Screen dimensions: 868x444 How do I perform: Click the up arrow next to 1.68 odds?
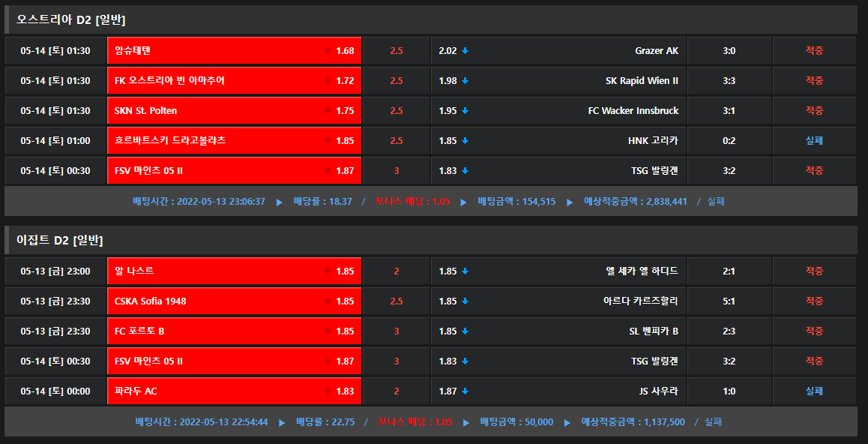[x=328, y=51]
